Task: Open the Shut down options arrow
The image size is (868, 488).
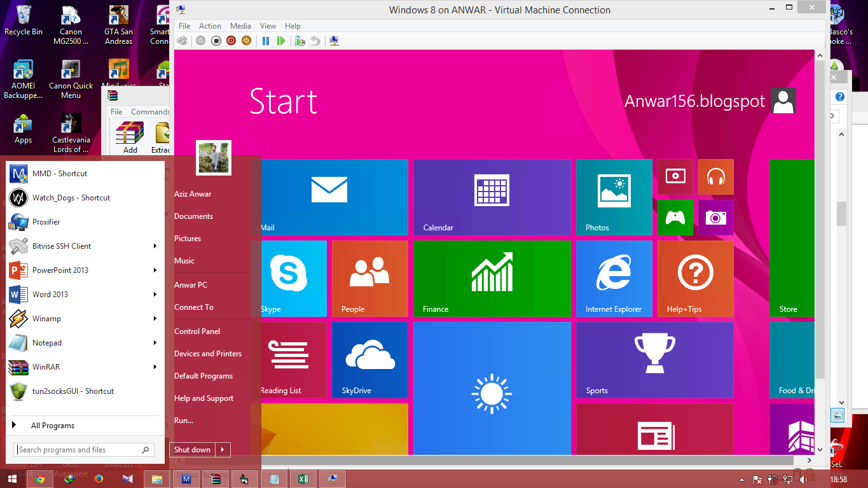Action: pos(223,450)
